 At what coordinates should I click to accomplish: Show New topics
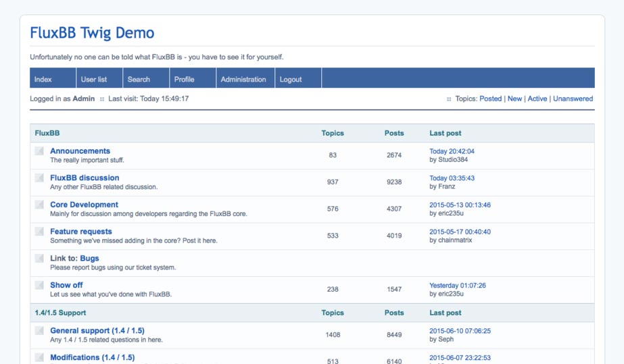coord(514,99)
